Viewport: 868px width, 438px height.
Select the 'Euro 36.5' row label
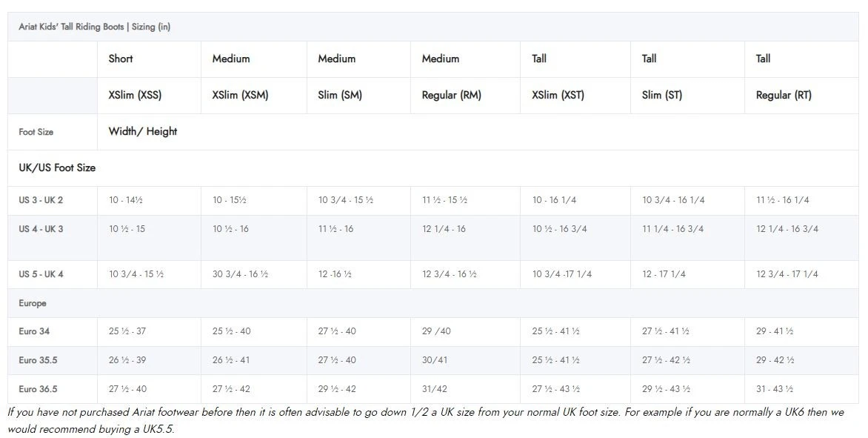click(x=38, y=389)
